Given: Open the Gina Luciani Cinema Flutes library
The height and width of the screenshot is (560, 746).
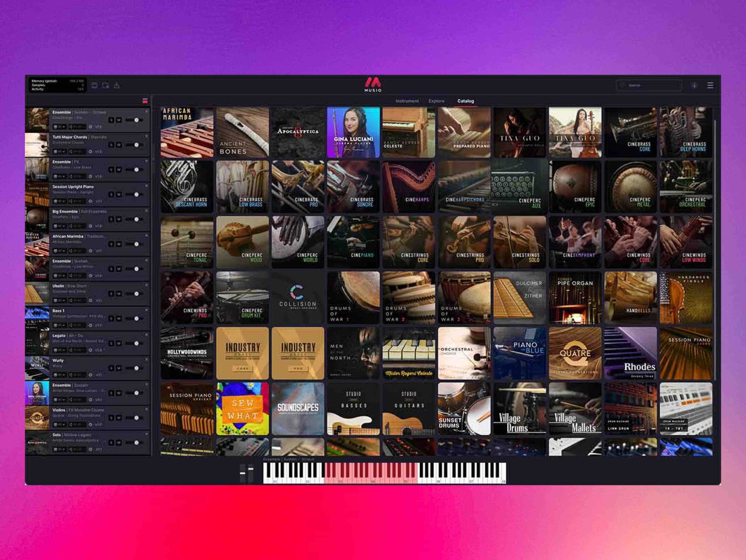Looking at the screenshot, I should click(x=353, y=133).
